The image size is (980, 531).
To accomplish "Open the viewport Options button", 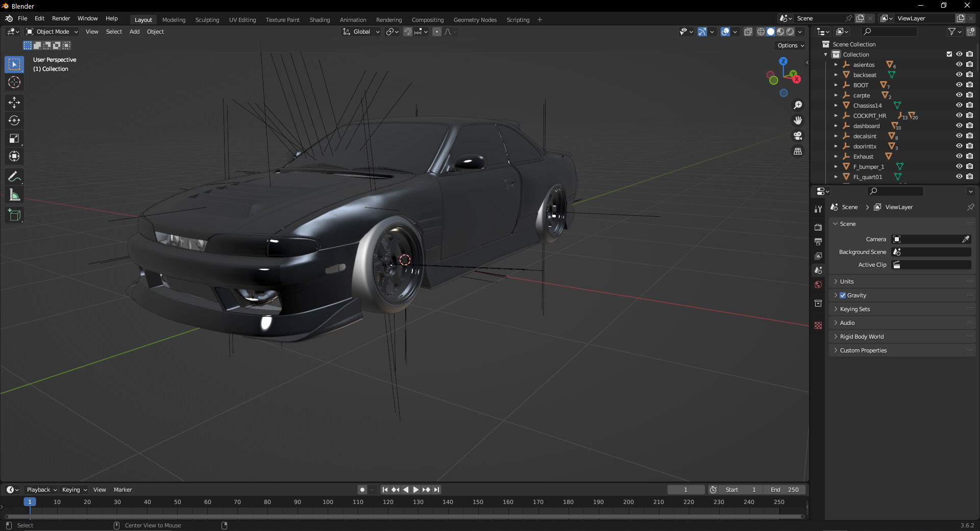I will [790, 45].
